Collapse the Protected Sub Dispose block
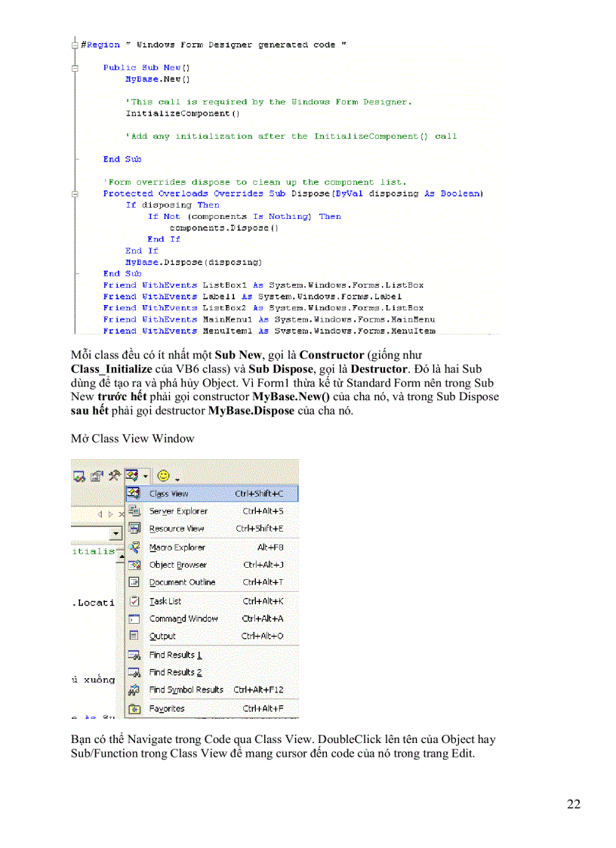 [x=75, y=193]
